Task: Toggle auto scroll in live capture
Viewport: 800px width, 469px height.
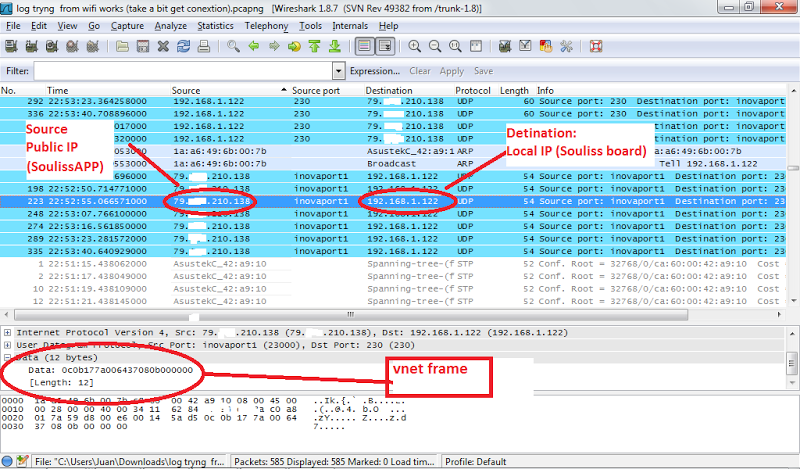Action: tap(385, 46)
